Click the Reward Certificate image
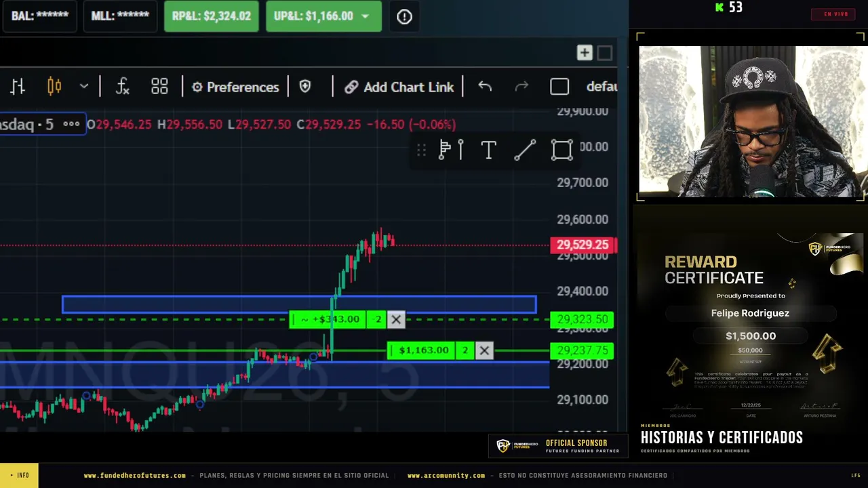 pyautogui.click(x=751, y=329)
